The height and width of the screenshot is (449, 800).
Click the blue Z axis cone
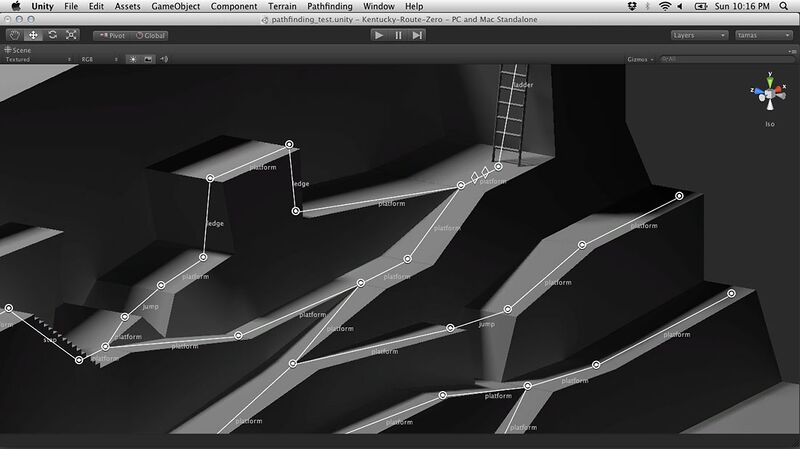pos(758,92)
